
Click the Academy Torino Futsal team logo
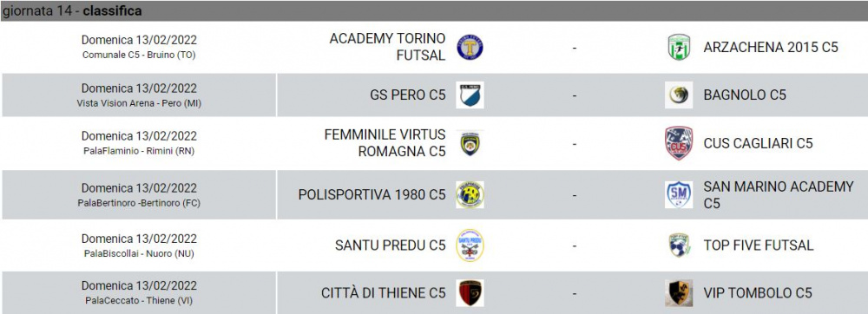[470, 47]
